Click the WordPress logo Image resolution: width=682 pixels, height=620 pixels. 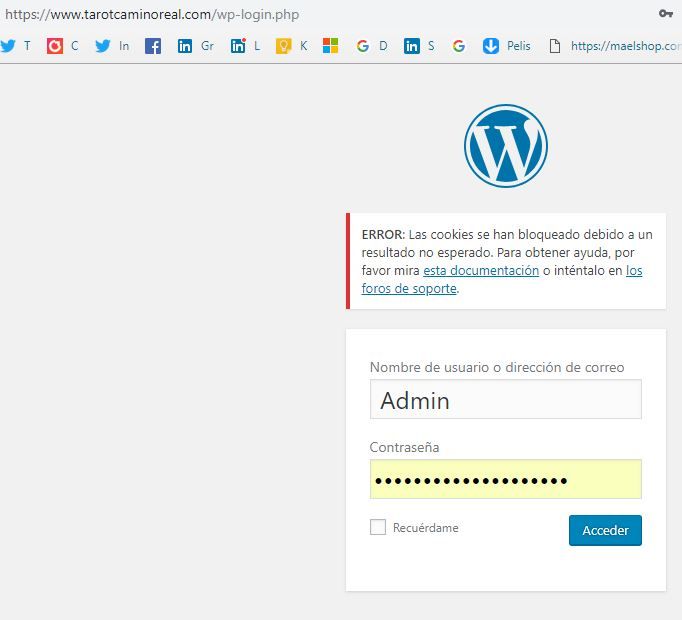[505, 146]
